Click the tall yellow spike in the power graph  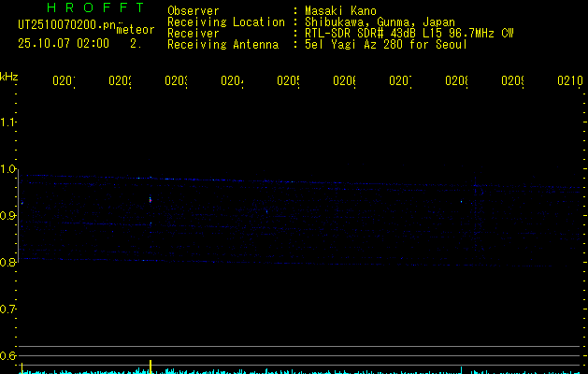[x=150, y=366]
